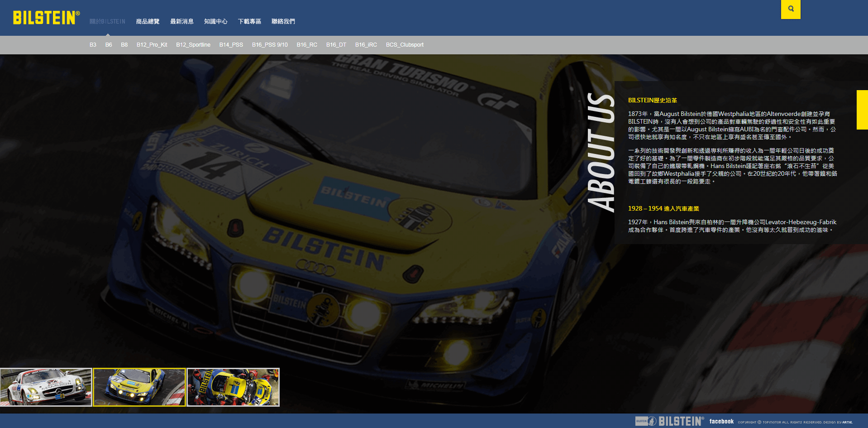
Task: Open the 知識中心 menu
Action: pos(215,21)
